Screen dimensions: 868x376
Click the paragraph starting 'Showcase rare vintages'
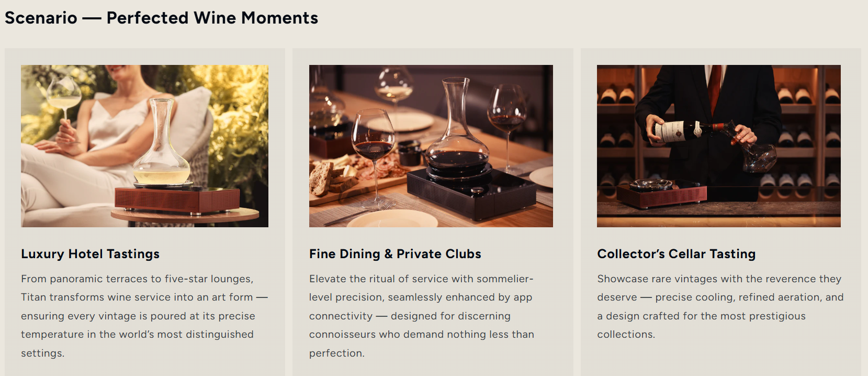click(720, 306)
